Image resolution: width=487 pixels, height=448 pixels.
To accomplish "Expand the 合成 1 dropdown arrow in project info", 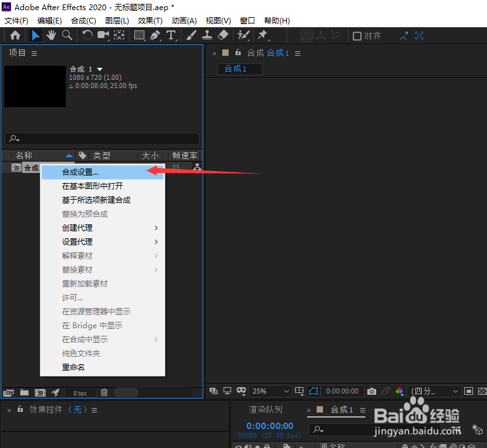I will 99,69.
